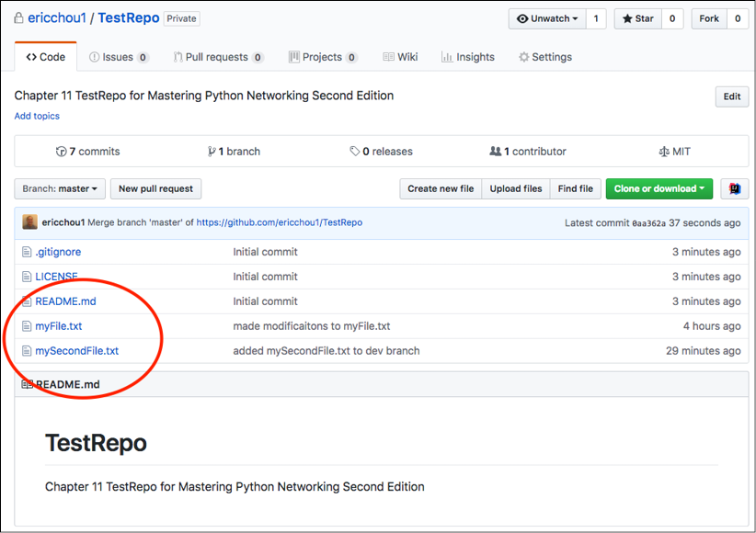The image size is (756, 533).
Task: Open the 0 releases page
Action: [382, 152]
